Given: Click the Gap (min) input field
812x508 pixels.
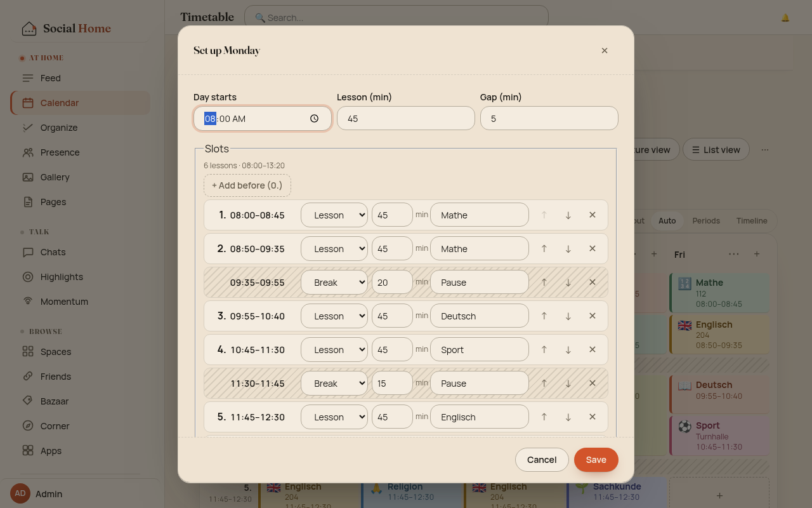Looking at the screenshot, I should (549, 119).
